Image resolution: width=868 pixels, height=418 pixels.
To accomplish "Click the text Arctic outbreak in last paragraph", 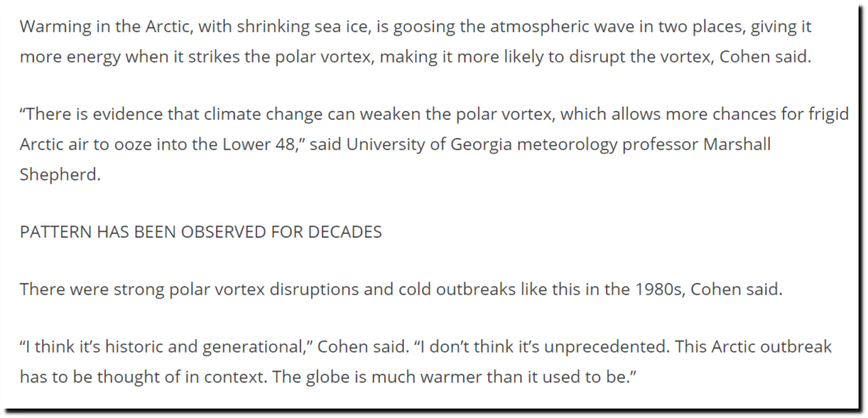I will click(771, 347).
